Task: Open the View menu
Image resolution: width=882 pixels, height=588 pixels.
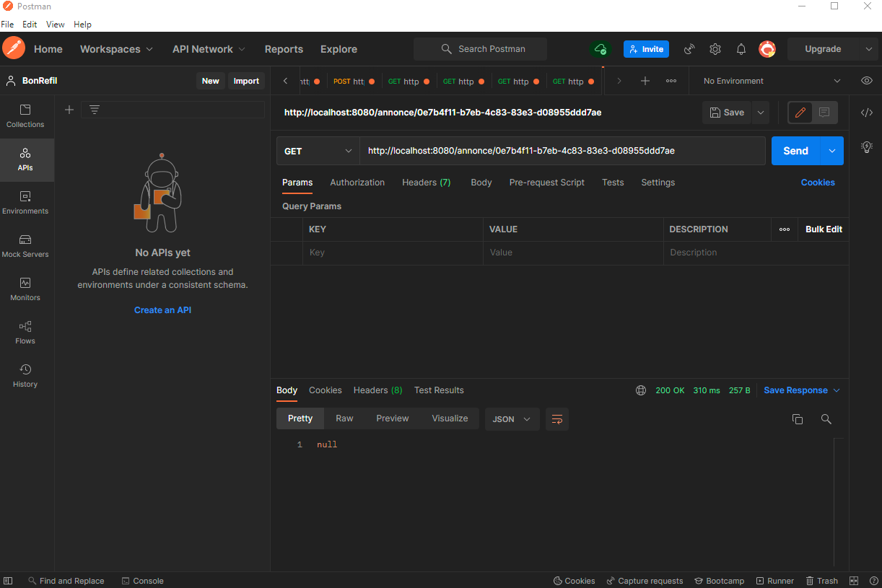Action: pyautogui.click(x=56, y=25)
